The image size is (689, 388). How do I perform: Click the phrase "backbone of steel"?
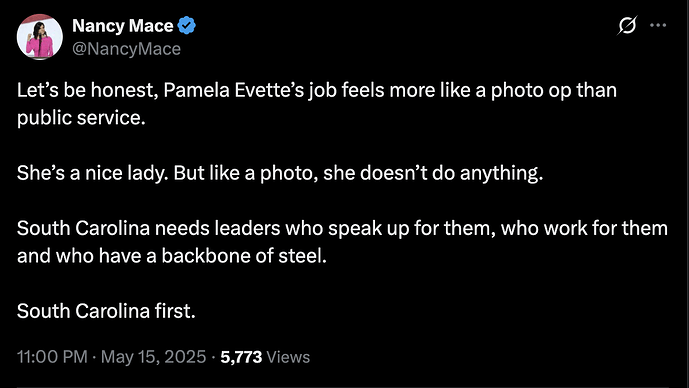pos(244,256)
